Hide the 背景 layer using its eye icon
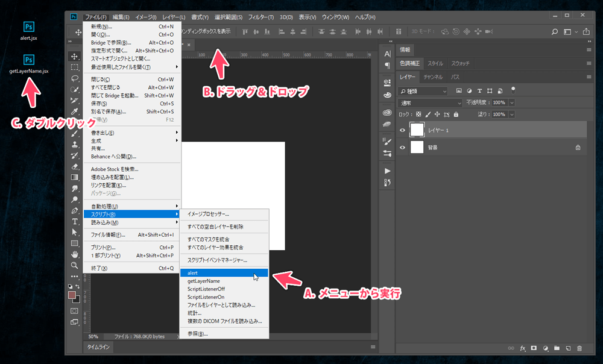Viewport: 603px width, 364px height. (402, 148)
